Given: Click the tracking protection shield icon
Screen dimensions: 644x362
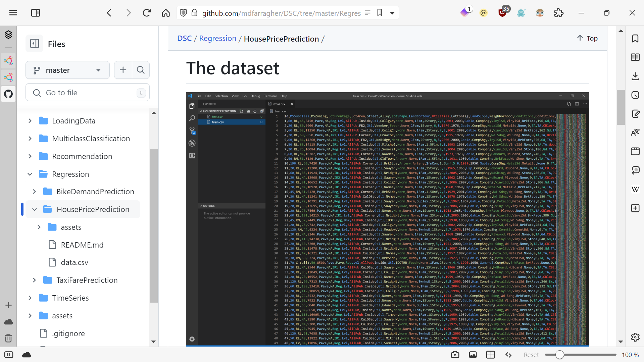Looking at the screenshot, I should click(x=183, y=13).
